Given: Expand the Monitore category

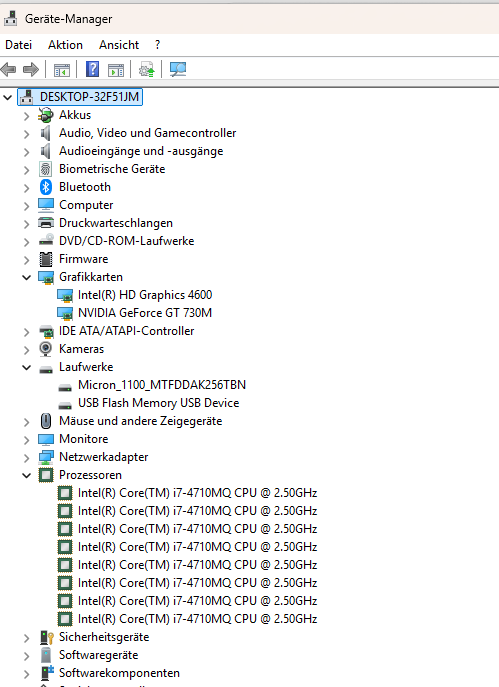Looking at the screenshot, I should (26, 440).
